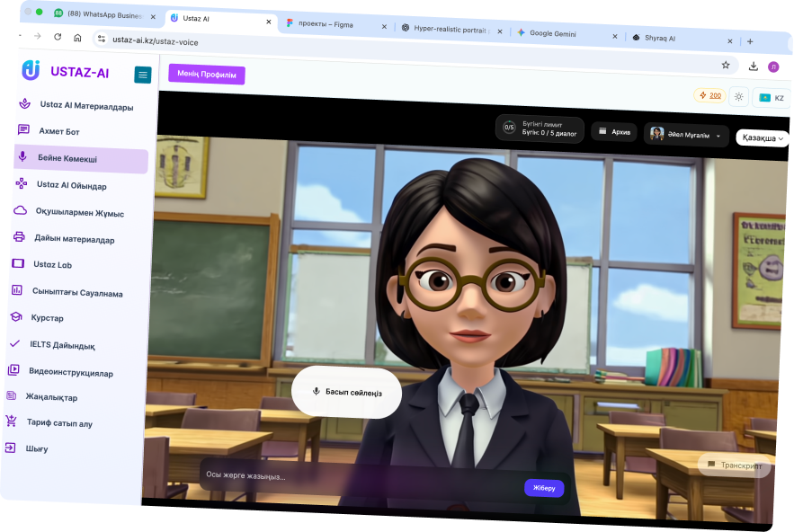Reload the page in the browser
This screenshot has width=794, height=532.
pyautogui.click(x=58, y=37)
